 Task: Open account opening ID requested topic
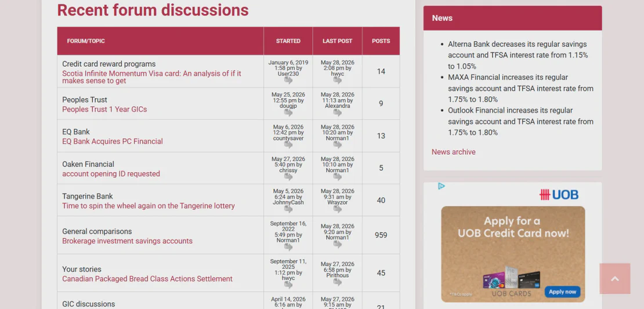111,173
